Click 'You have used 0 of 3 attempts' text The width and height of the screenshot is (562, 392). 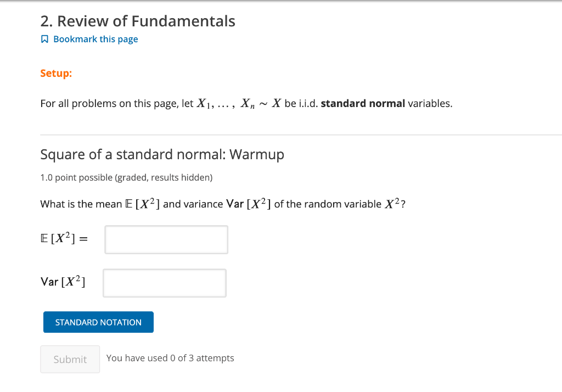170,358
